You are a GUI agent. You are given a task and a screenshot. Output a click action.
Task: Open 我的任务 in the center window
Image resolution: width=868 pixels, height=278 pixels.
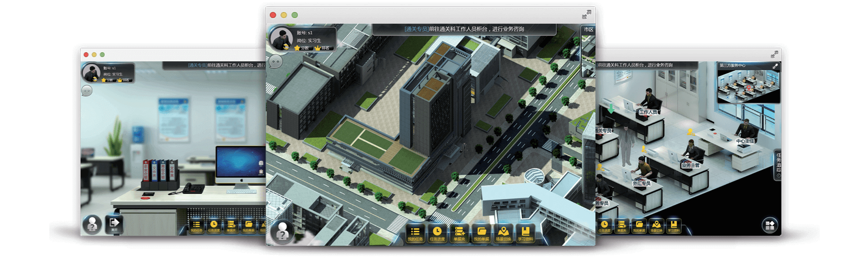click(x=415, y=233)
